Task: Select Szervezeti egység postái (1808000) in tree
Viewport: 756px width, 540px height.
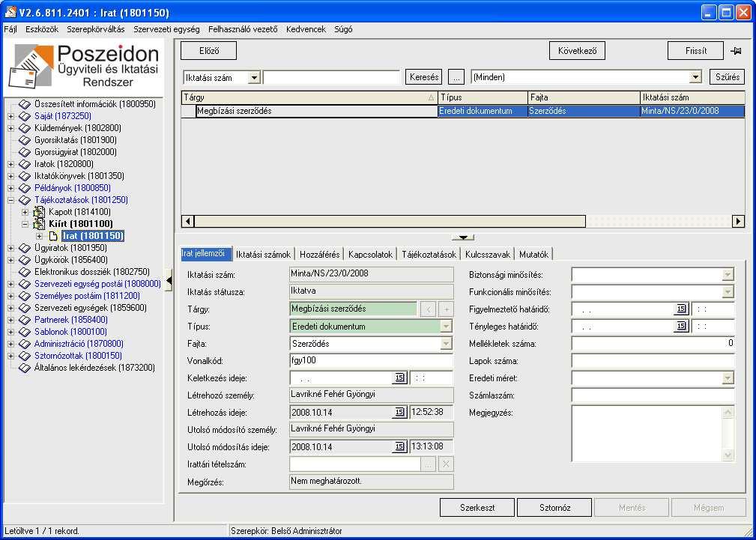Action: 97,284
